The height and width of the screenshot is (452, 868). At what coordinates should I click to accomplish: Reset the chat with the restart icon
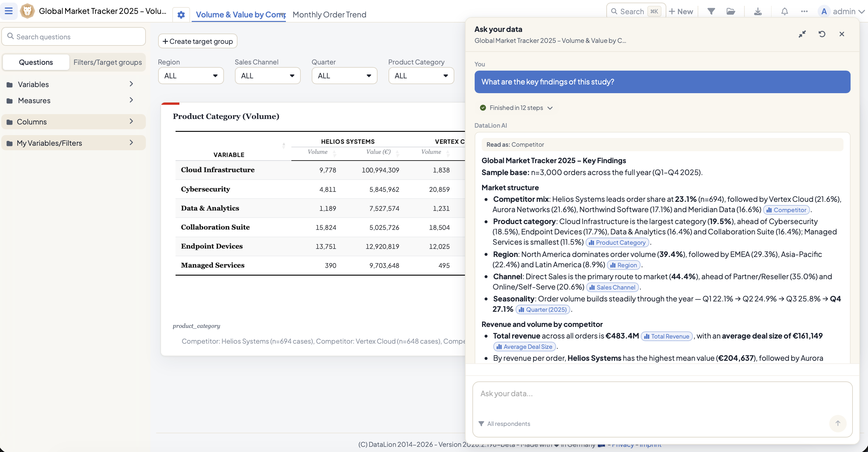tap(822, 34)
